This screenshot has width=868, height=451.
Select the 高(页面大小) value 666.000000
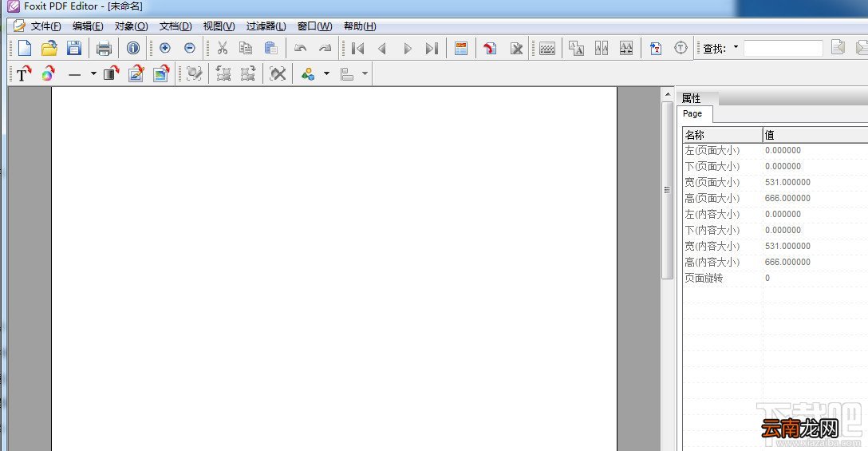[787, 198]
